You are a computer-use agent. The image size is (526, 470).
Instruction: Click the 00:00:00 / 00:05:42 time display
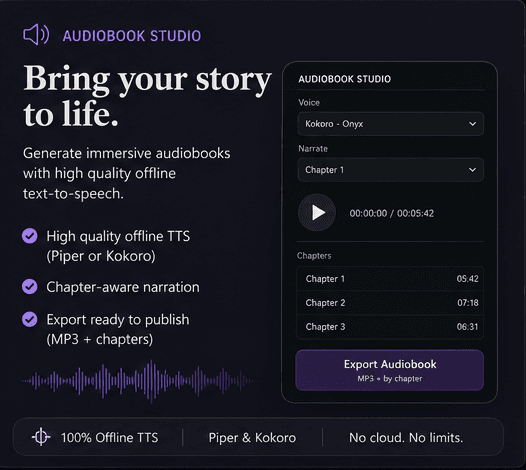pyautogui.click(x=391, y=213)
